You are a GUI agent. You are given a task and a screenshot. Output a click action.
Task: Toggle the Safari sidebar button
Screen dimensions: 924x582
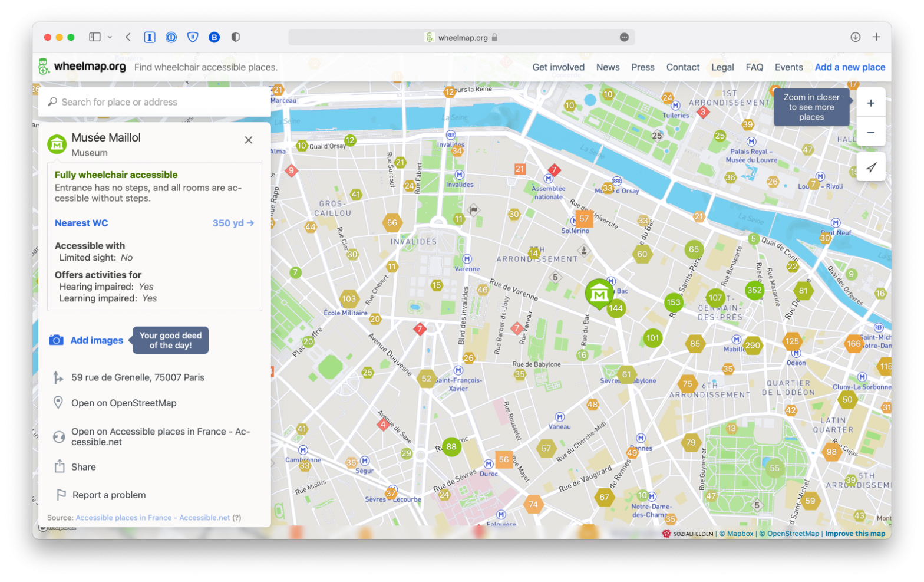[94, 37]
